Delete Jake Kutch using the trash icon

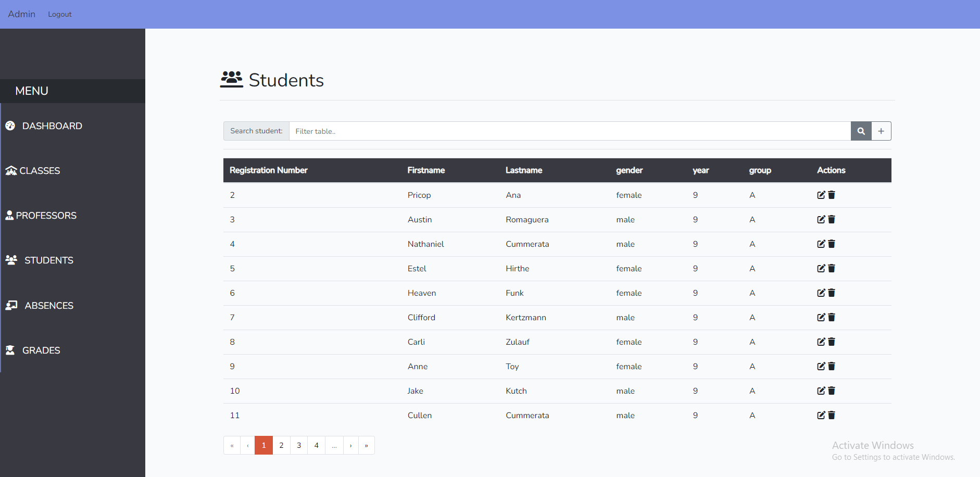pyautogui.click(x=831, y=391)
